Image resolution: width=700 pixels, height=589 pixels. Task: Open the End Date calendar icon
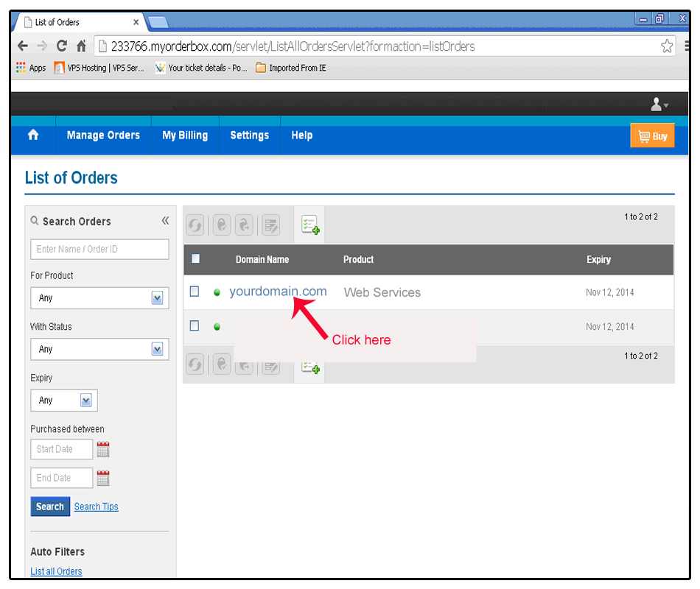pos(103,478)
